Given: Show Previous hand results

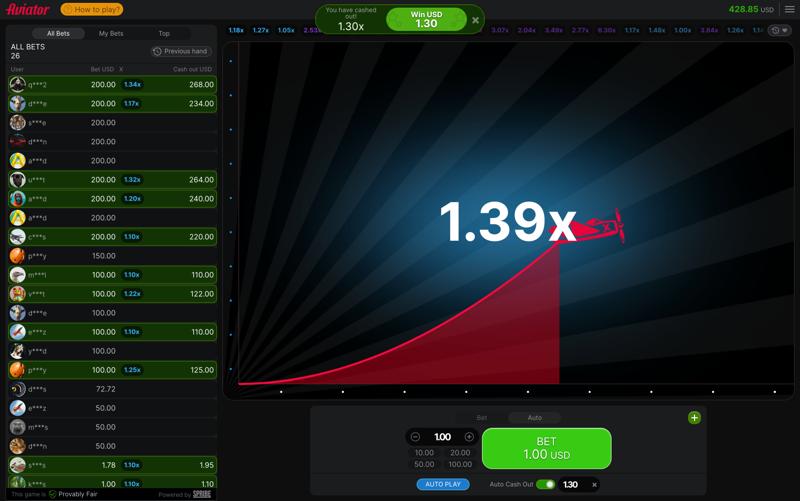Looking at the screenshot, I should coord(181,51).
